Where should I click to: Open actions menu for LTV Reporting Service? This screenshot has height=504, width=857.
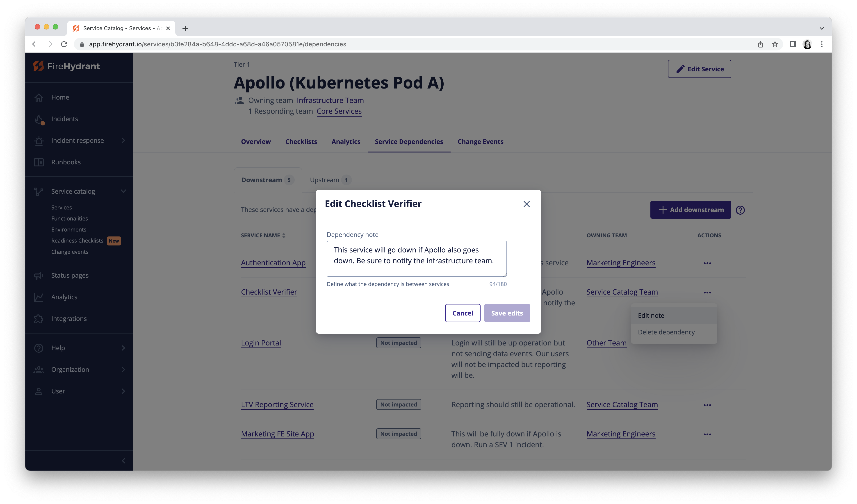coord(707,405)
